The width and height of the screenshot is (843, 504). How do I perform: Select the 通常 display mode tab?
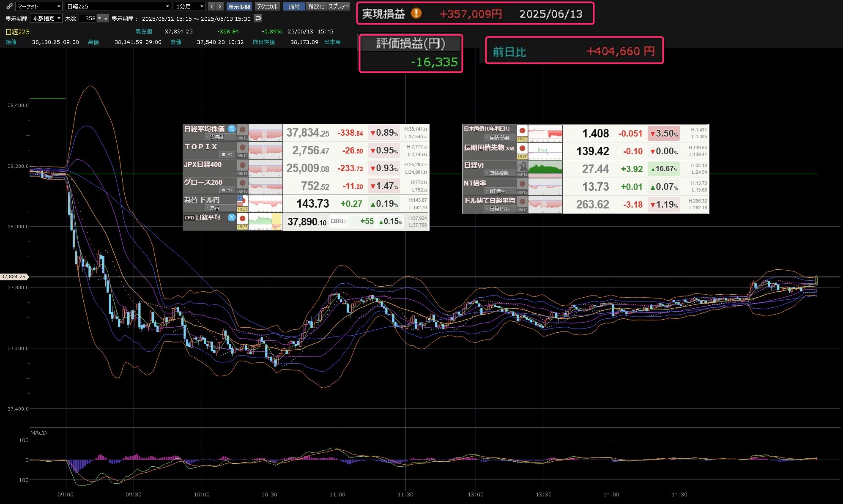(x=294, y=6)
